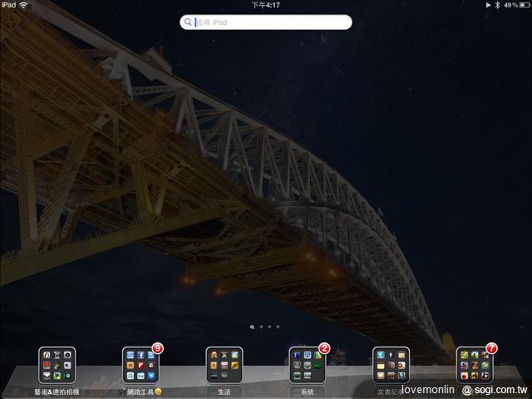Image resolution: width=532 pixels, height=399 pixels.
Task: Tap the 生活 folder label text
Action: pyautogui.click(x=224, y=392)
